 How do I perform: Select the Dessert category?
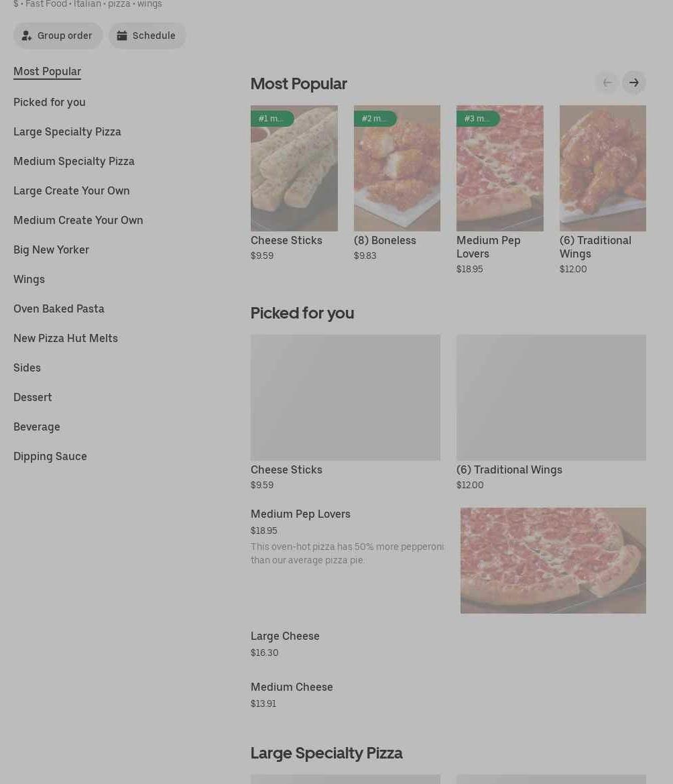click(x=33, y=397)
